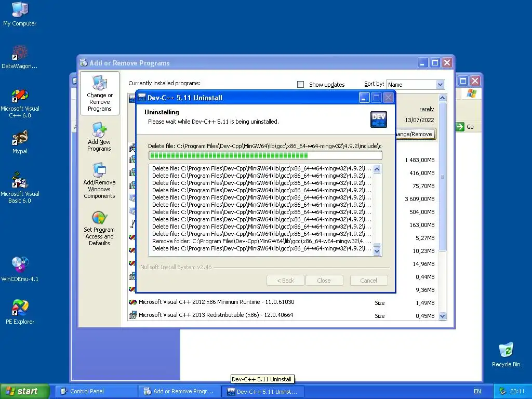Select Add New Programs sidebar icon
The image size is (532, 399).
point(99,137)
